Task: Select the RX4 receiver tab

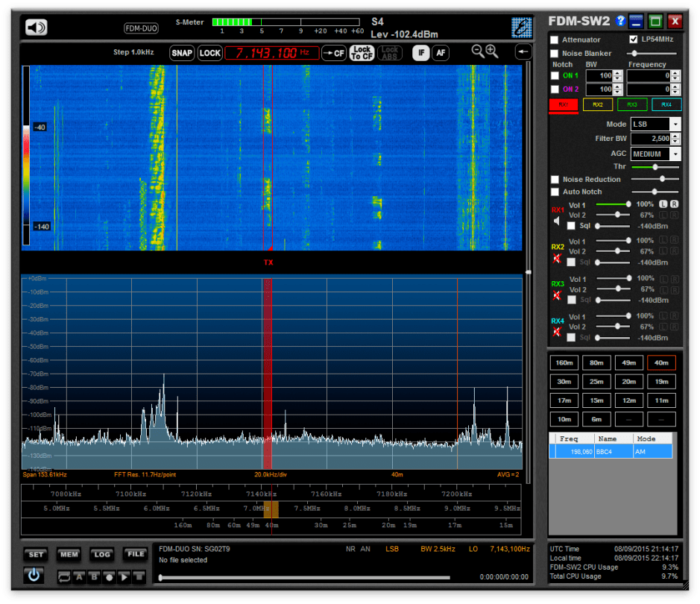Action: [666, 105]
